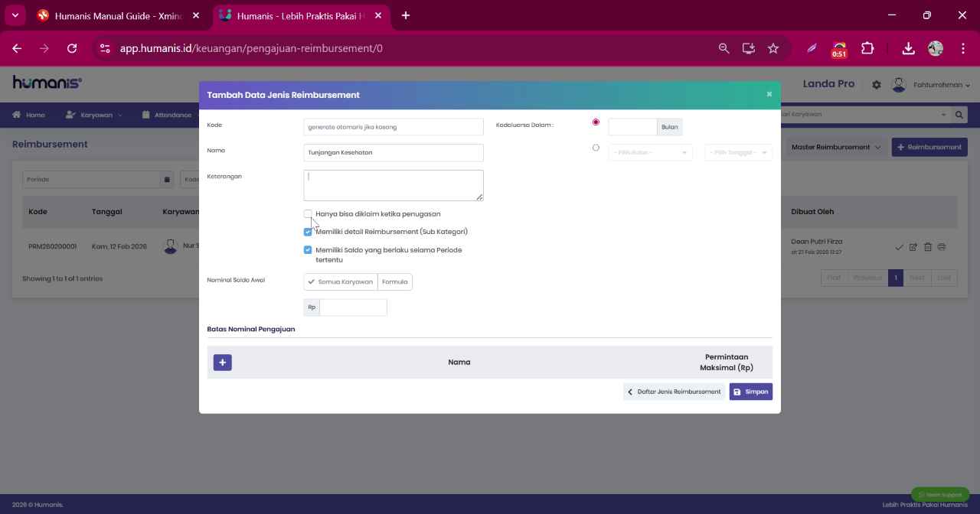Close the Tambah Data Jenis Reimbursement dialog
980x514 pixels.
point(769,94)
